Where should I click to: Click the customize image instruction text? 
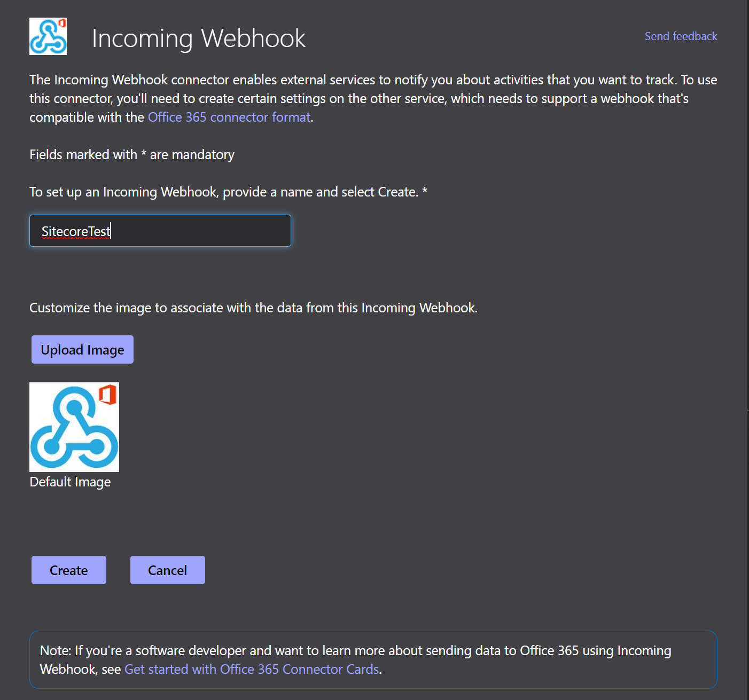pyautogui.click(x=253, y=308)
